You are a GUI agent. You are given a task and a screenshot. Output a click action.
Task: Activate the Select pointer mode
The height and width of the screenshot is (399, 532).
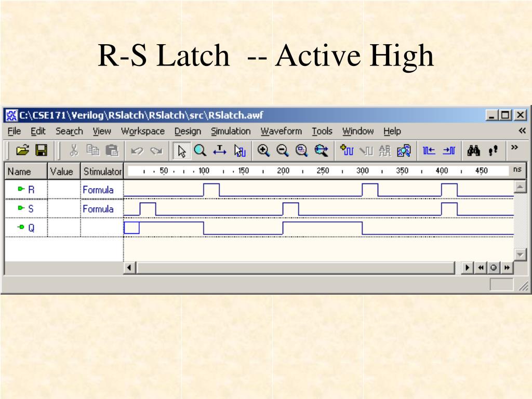[x=181, y=151]
